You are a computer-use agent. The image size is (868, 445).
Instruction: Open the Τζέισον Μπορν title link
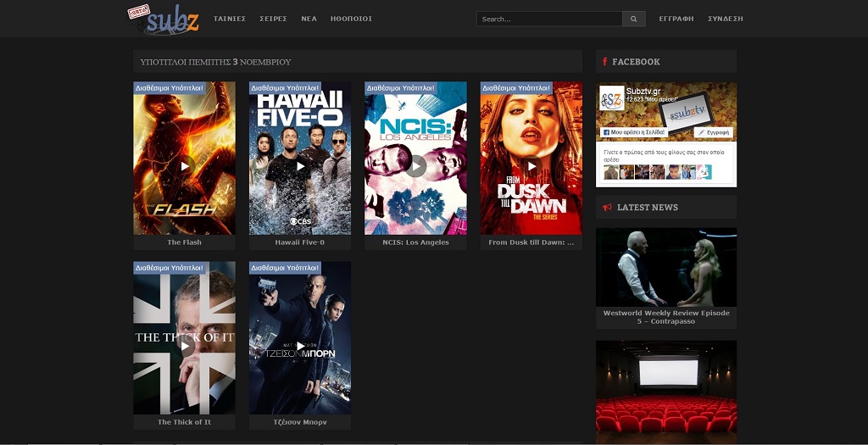(x=300, y=422)
